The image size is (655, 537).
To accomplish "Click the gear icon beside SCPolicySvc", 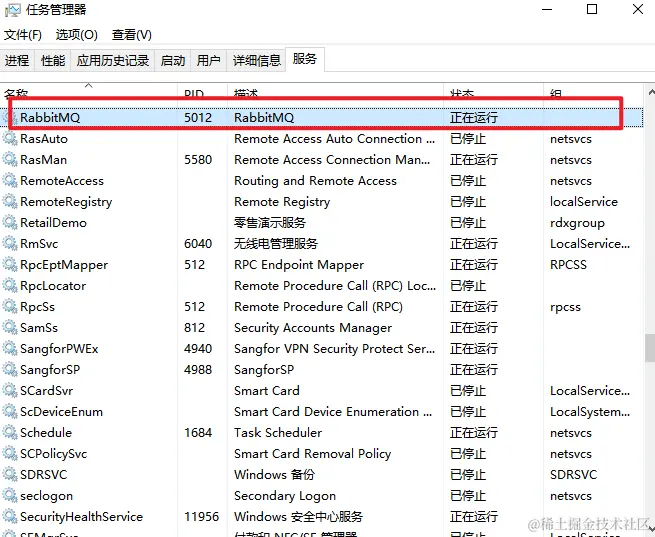I will pyautogui.click(x=10, y=453).
